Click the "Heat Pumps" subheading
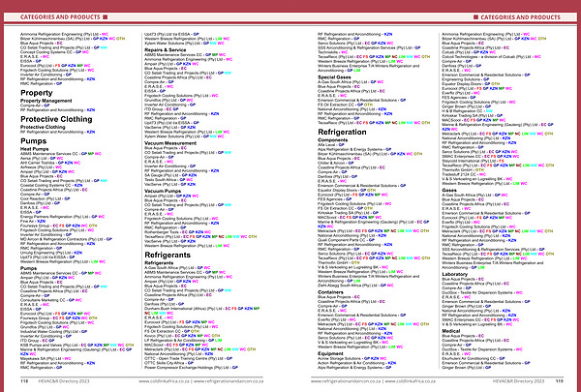Image resolution: width=581 pixels, height=392 pixels. tap(34, 149)
